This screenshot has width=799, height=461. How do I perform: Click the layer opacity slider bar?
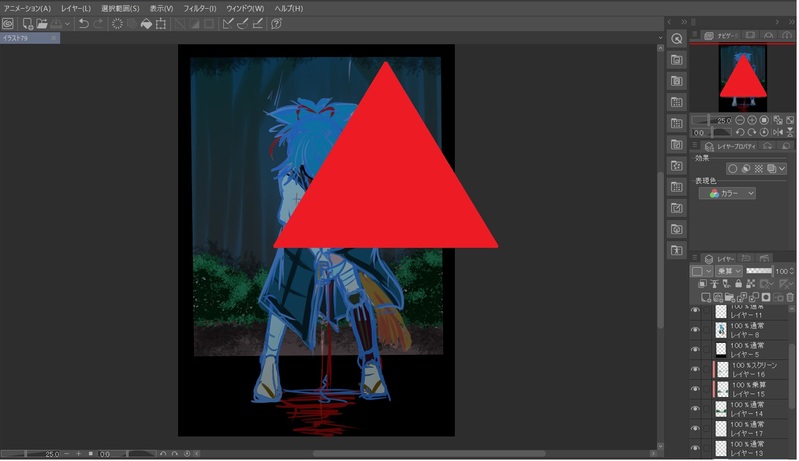click(760, 271)
